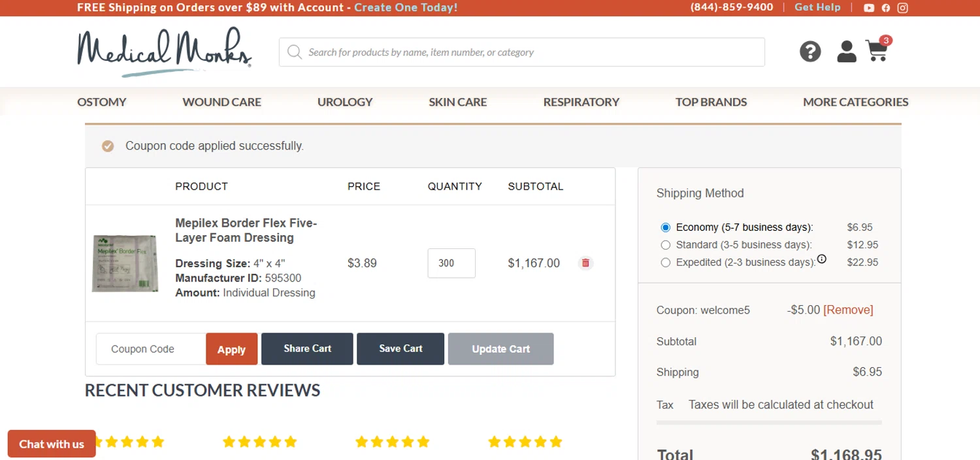Click the Chat with us button
980x460 pixels.
pyautogui.click(x=52, y=444)
